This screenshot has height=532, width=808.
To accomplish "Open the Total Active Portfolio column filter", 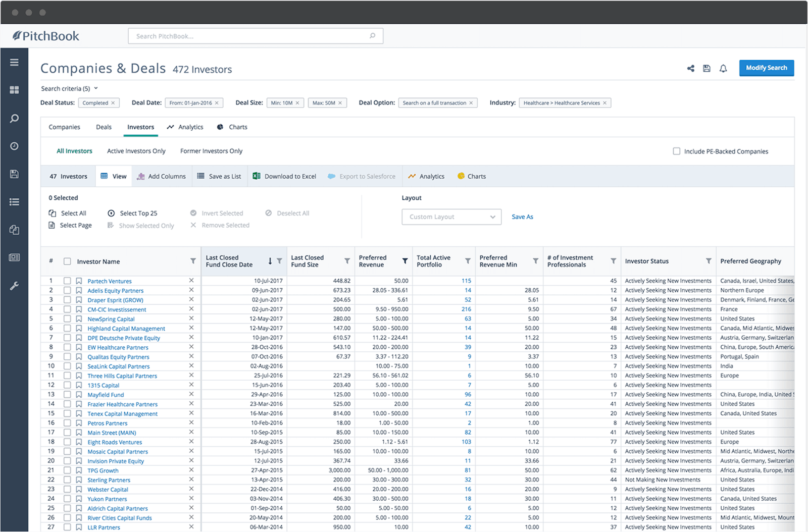I will [x=468, y=261].
